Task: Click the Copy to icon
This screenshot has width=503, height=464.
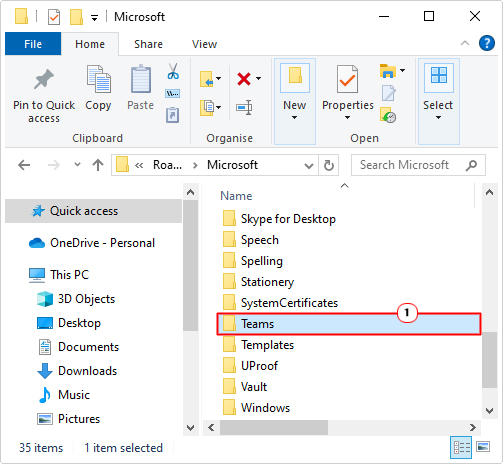Action: (207, 107)
